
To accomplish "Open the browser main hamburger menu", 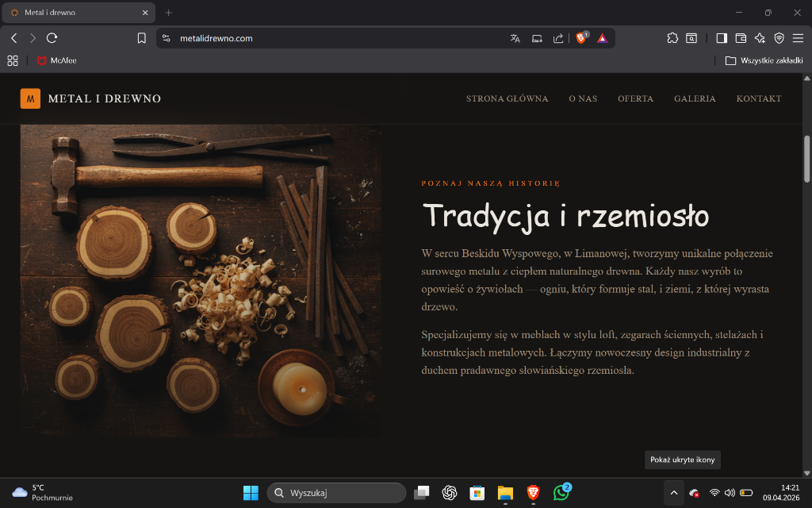I will click(x=798, y=38).
